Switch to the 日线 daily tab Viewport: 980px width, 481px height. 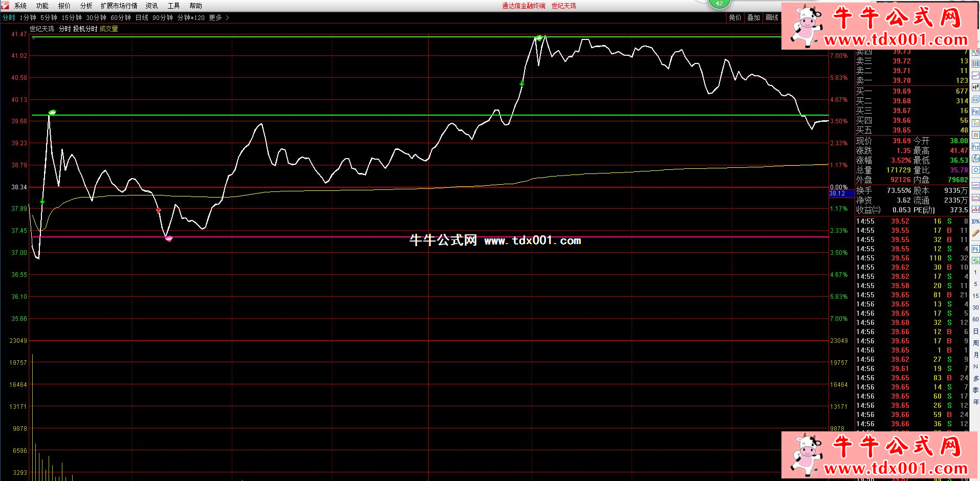(x=142, y=17)
